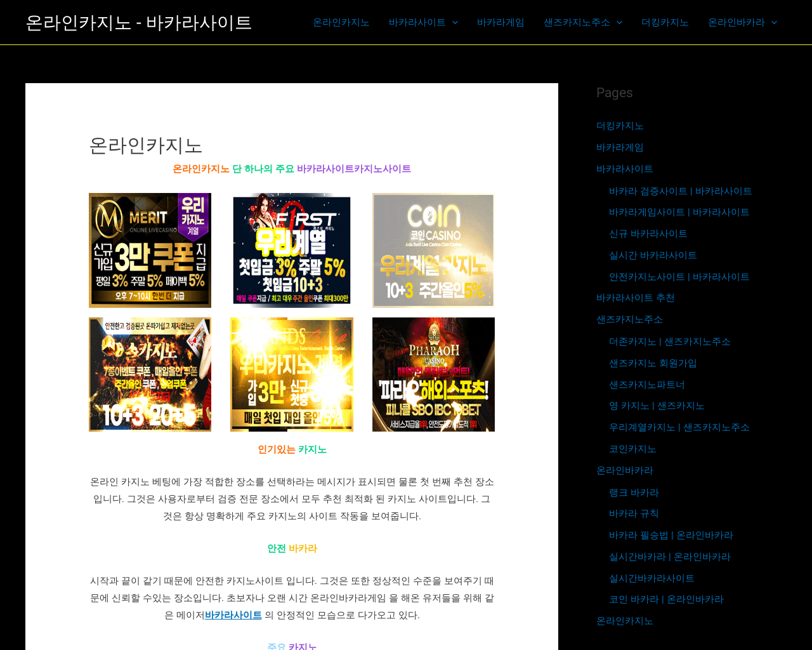The image size is (812, 650).
Task: Open the 10+3 20+5 casino banner
Action: click(150, 375)
